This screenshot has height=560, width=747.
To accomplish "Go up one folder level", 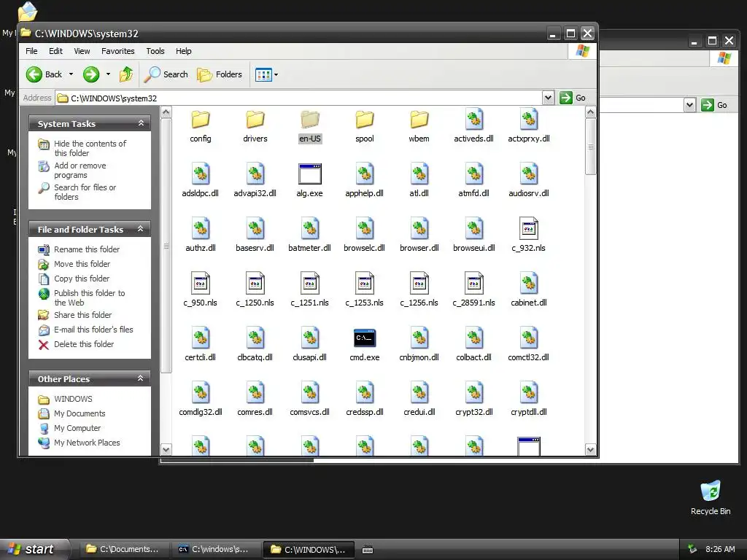I will pyautogui.click(x=126, y=74).
